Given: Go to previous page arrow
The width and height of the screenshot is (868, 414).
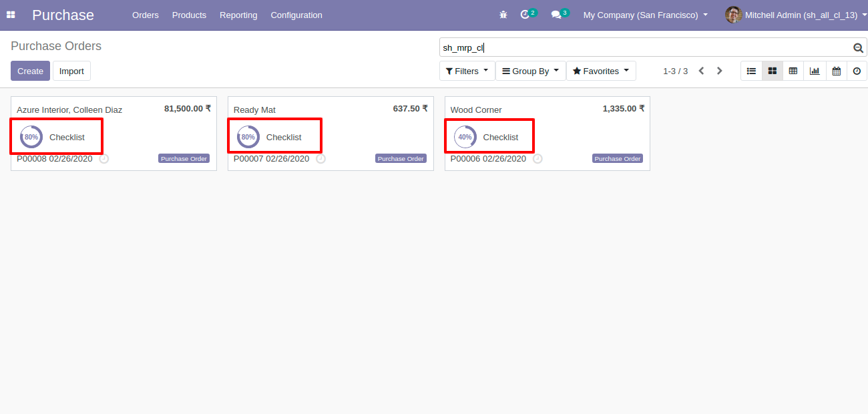Looking at the screenshot, I should [x=701, y=71].
